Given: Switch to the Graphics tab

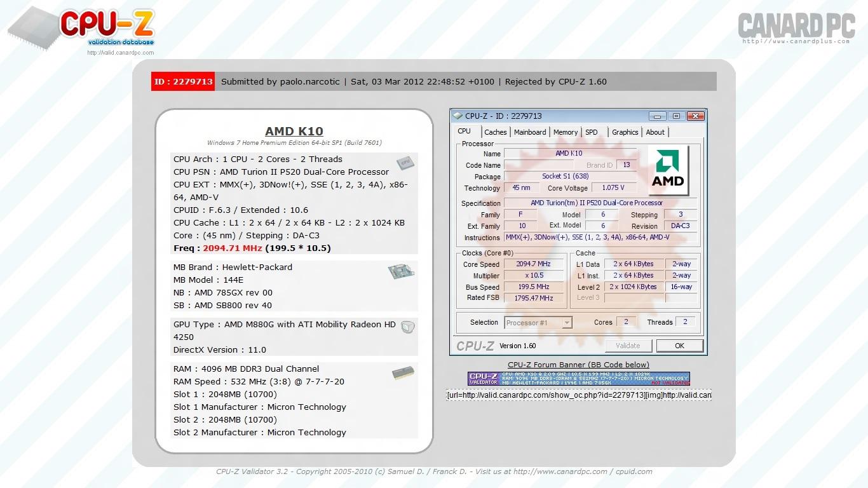Looking at the screenshot, I should (625, 132).
